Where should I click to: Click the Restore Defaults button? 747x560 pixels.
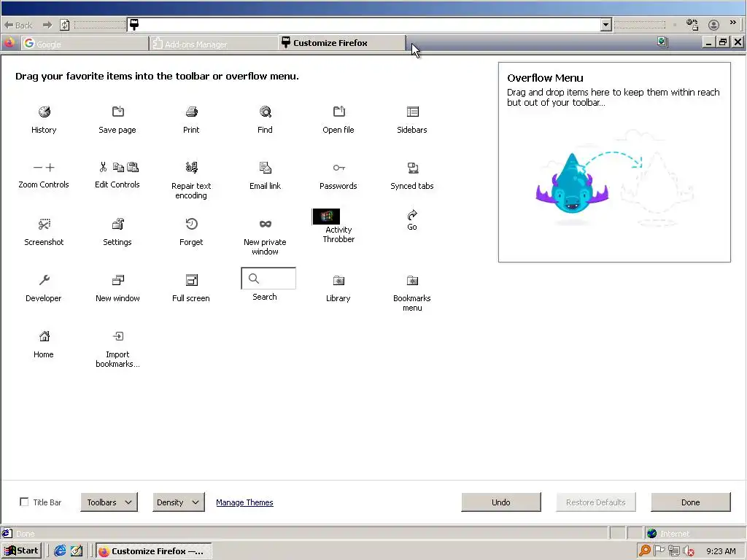point(595,502)
